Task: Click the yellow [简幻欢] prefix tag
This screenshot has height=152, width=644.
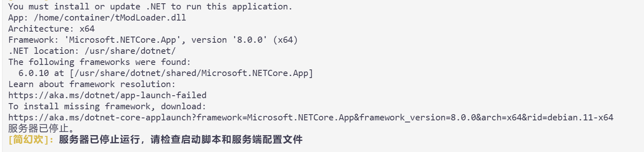Action: (x=31, y=140)
